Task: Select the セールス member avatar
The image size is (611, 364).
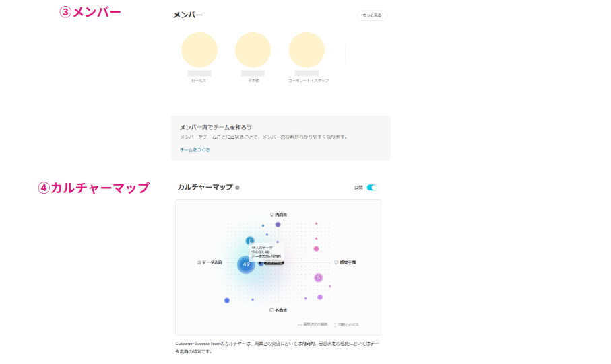Action: tap(199, 50)
